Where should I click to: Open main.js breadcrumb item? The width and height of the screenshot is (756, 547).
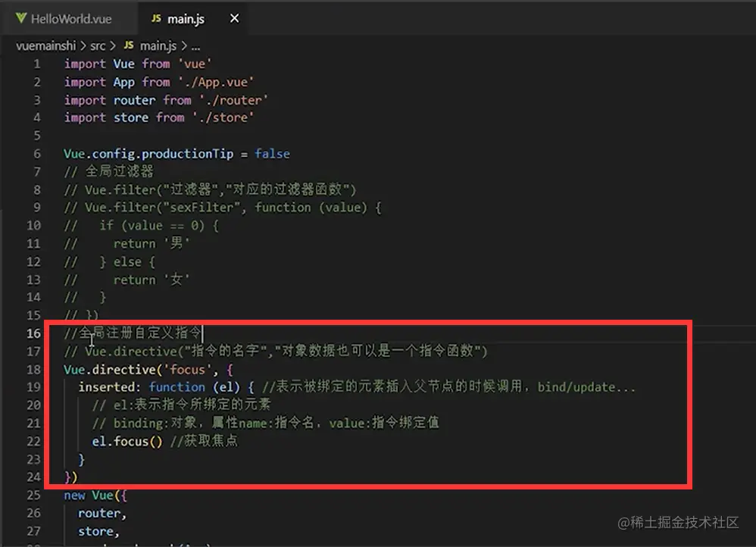[158, 45]
